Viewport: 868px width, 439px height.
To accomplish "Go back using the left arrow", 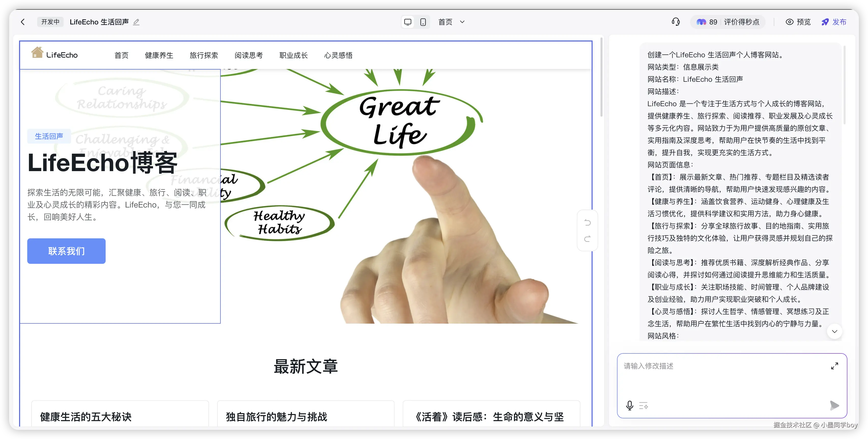I will pos(23,22).
